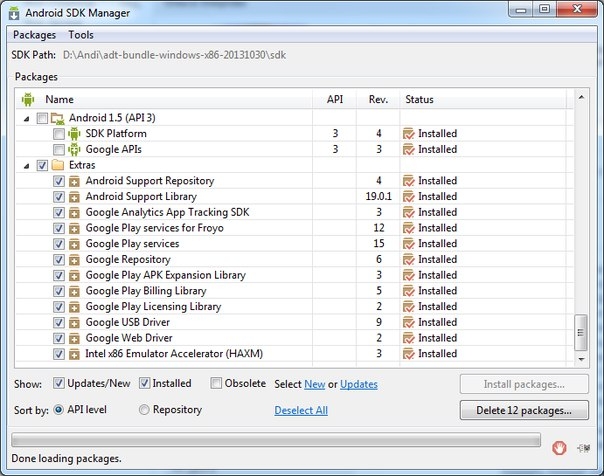604x476 pixels.
Task: Click Installed status icon for Google Repository
Action: [x=408, y=260]
